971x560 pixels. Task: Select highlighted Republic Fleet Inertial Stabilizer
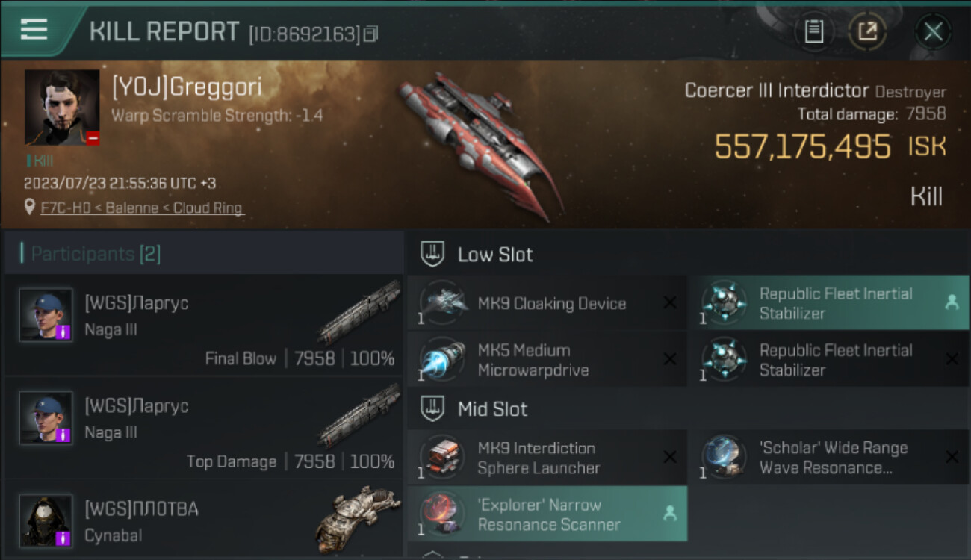coord(829,303)
